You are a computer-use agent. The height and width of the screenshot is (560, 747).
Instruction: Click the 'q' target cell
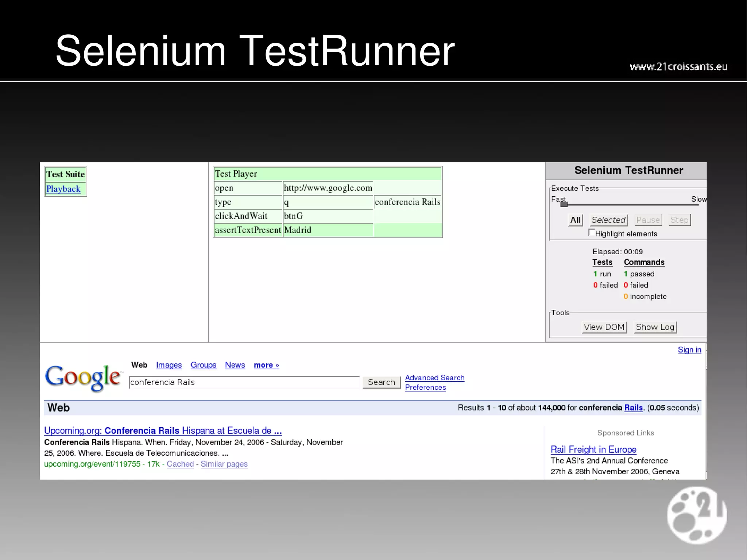coord(328,202)
